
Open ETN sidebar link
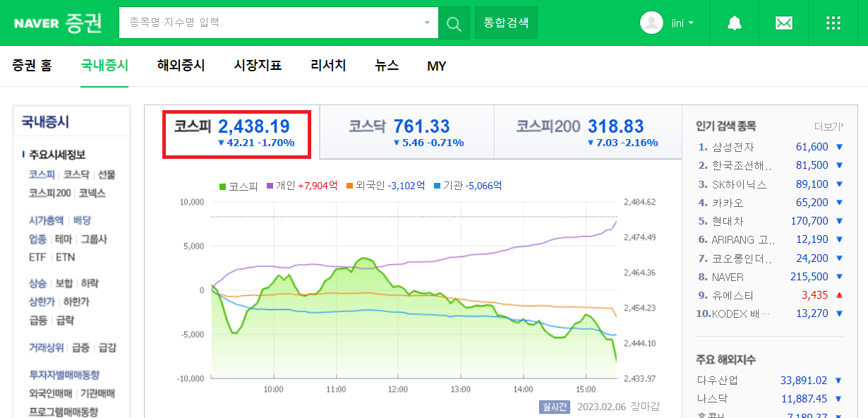click(66, 258)
